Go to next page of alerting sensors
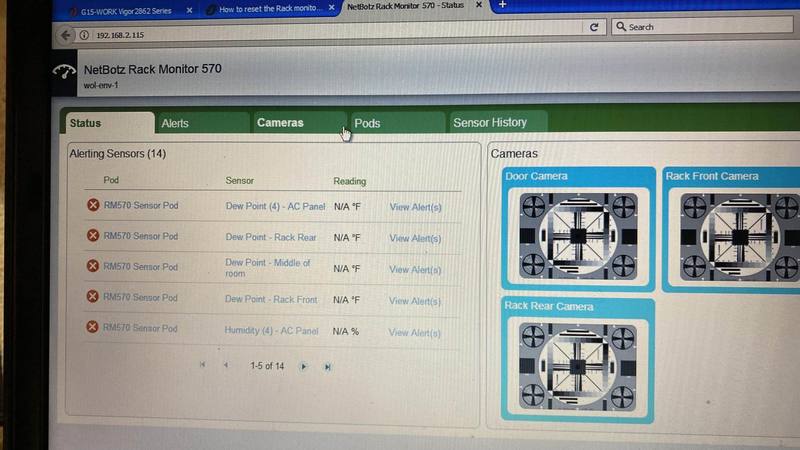 [304, 366]
